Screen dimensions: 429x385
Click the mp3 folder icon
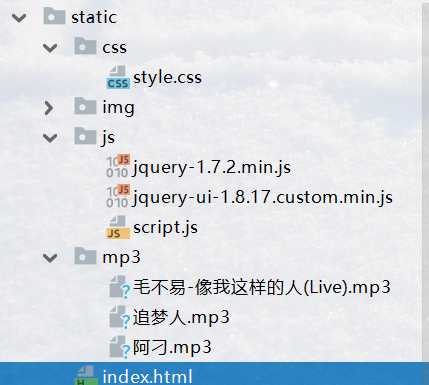(85, 256)
